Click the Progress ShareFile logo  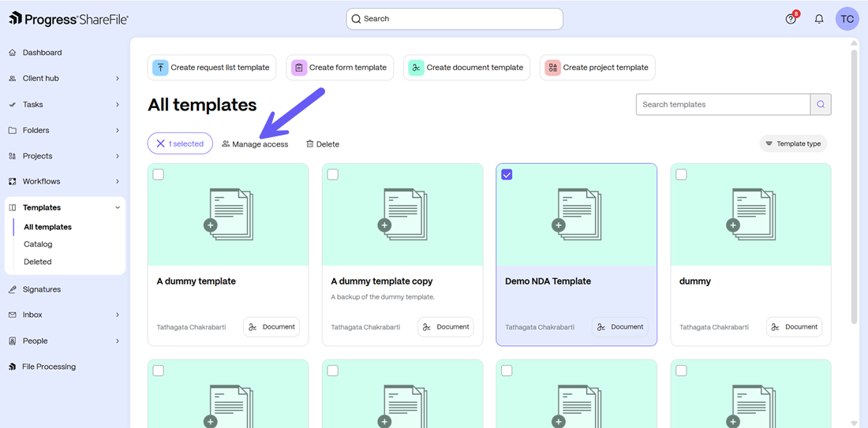69,19
